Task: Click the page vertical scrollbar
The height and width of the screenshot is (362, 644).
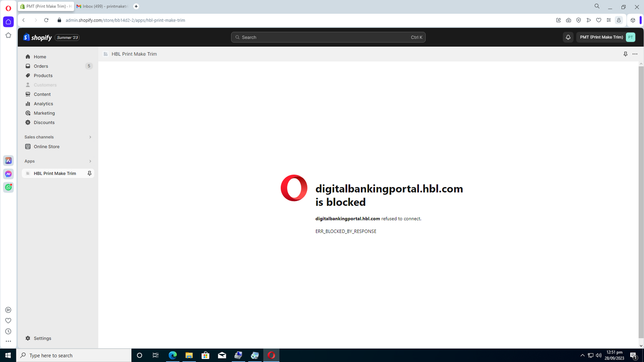Action: click(x=641, y=202)
